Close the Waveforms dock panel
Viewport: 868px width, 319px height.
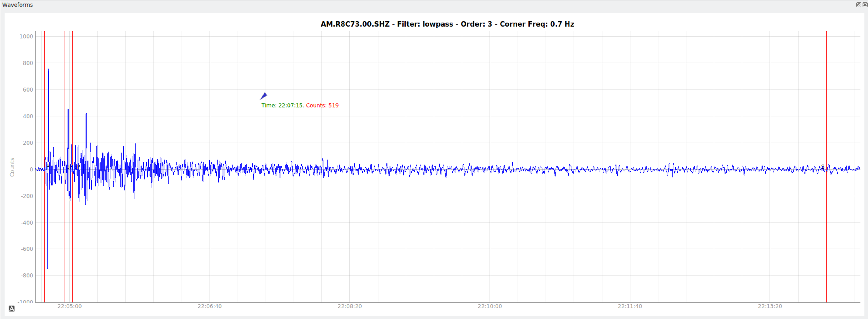(865, 5)
